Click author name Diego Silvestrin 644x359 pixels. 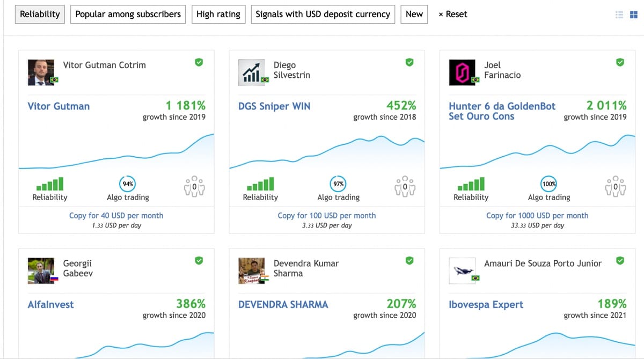pyautogui.click(x=292, y=70)
